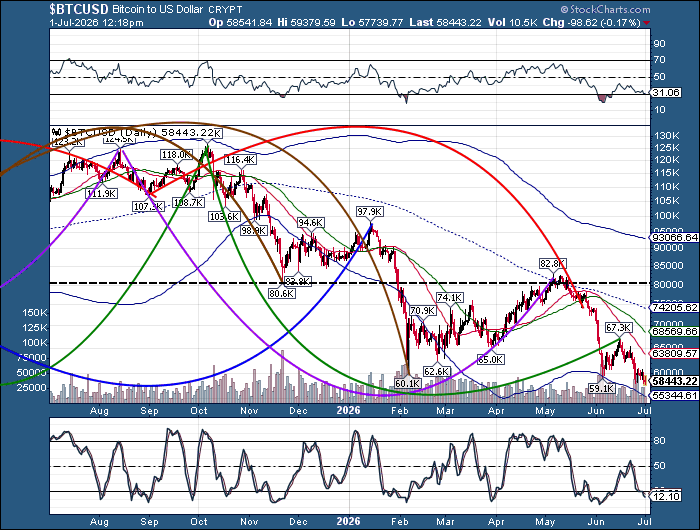Click the 108.7K low price label
The height and width of the screenshot is (530, 700).
tap(189, 202)
